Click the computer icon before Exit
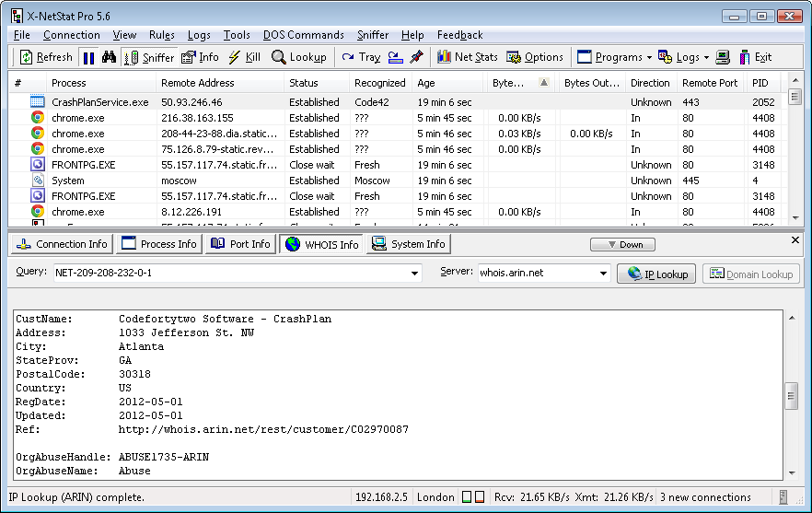 (x=723, y=57)
